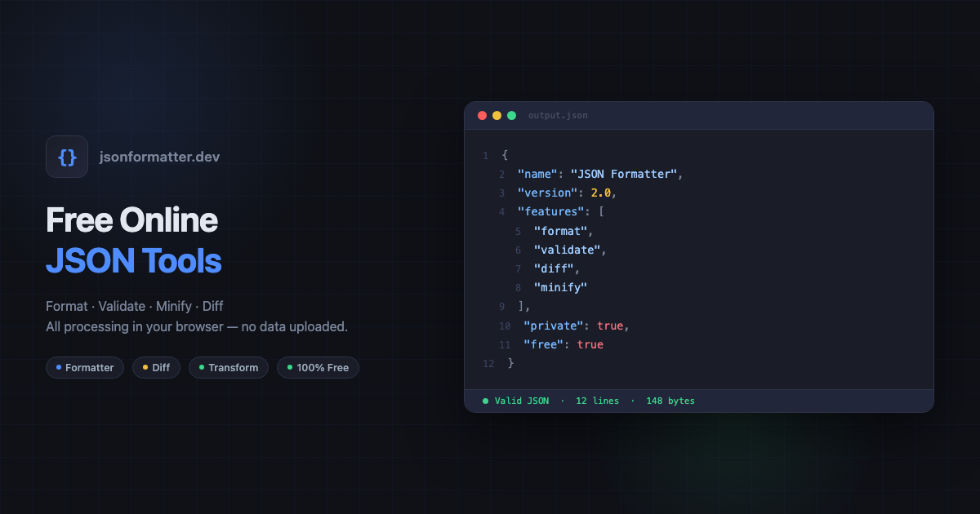
Task: Select the Transform pill
Action: tap(229, 367)
